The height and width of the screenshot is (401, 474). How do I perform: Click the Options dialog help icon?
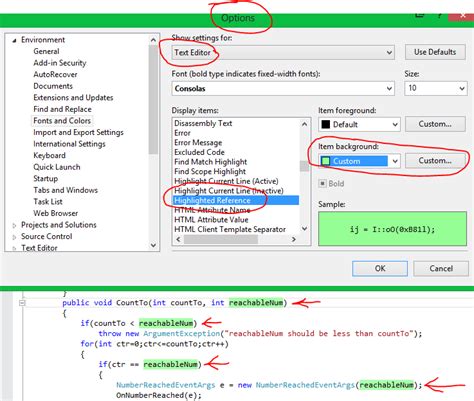point(440,16)
